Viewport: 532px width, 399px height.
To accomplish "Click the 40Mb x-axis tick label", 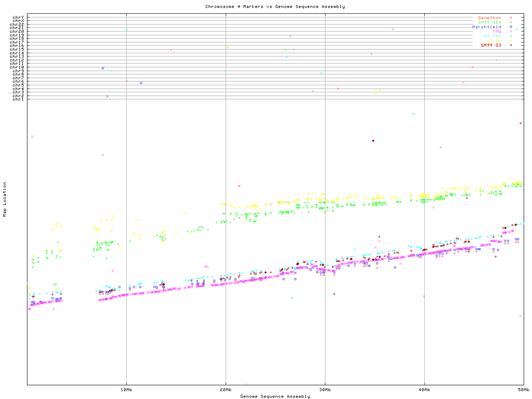I will click(x=424, y=390).
